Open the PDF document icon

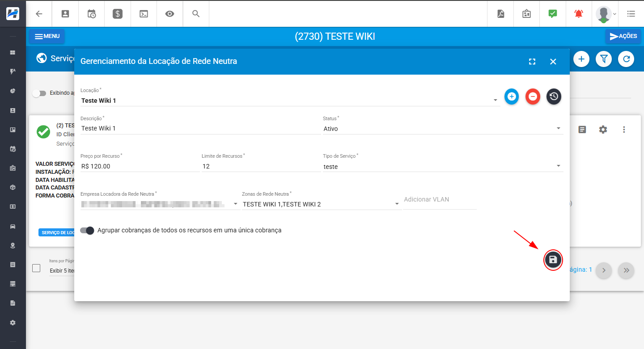pyautogui.click(x=500, y=14)
